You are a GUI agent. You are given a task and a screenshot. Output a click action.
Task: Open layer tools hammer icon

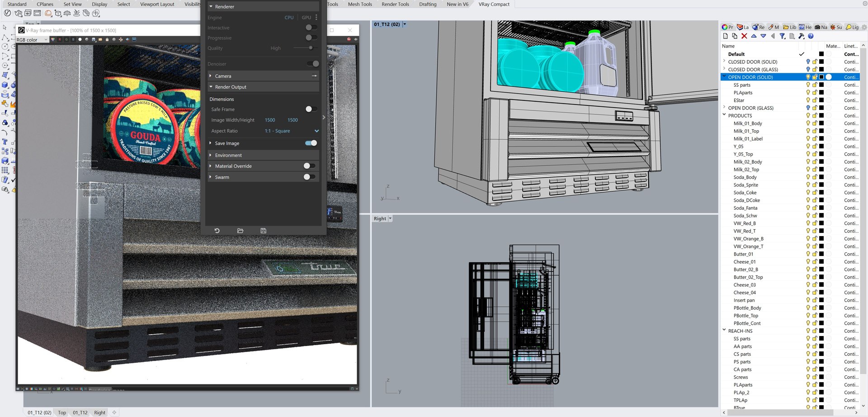pyautogui.click(x=801, y=36)
